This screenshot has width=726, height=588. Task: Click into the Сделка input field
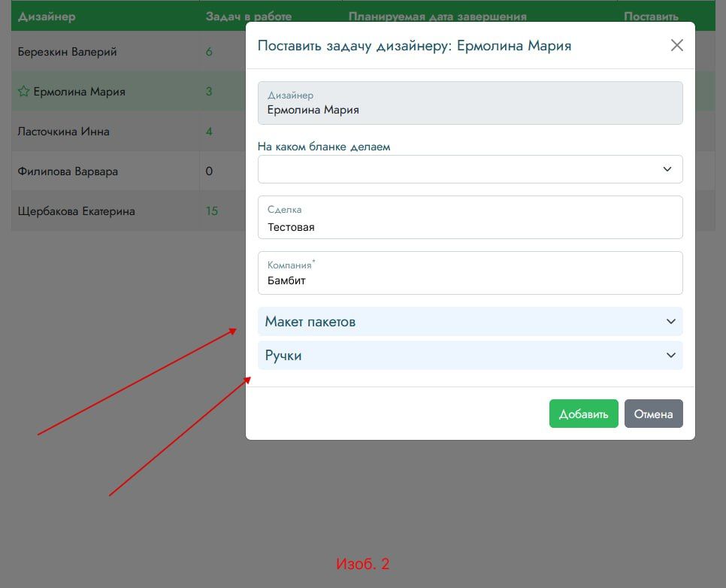(x=470, y=226)
